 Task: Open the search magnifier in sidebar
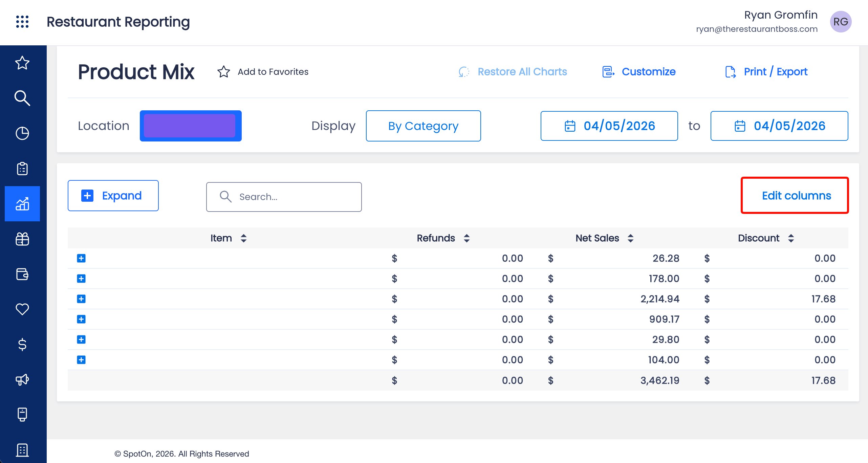[22, 98]
